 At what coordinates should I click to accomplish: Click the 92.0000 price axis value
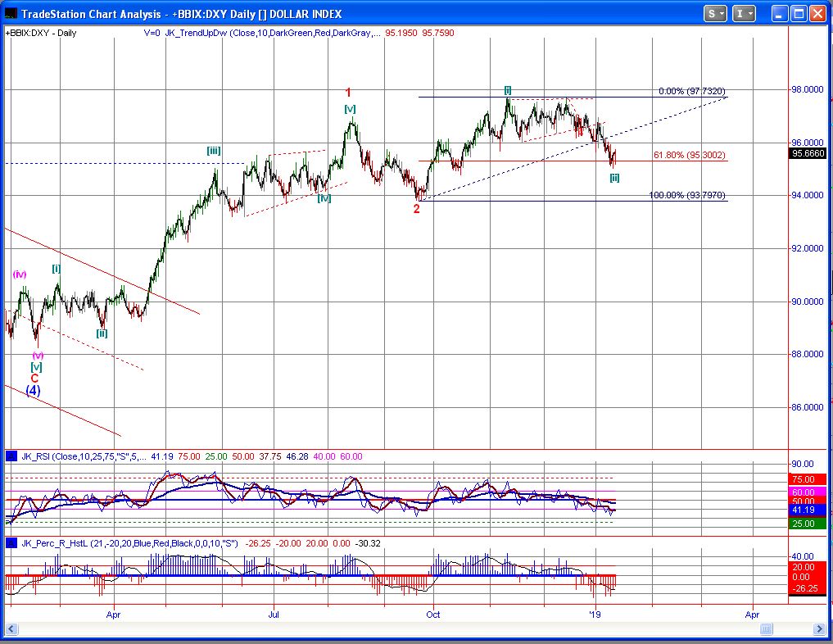coord(808,249)
